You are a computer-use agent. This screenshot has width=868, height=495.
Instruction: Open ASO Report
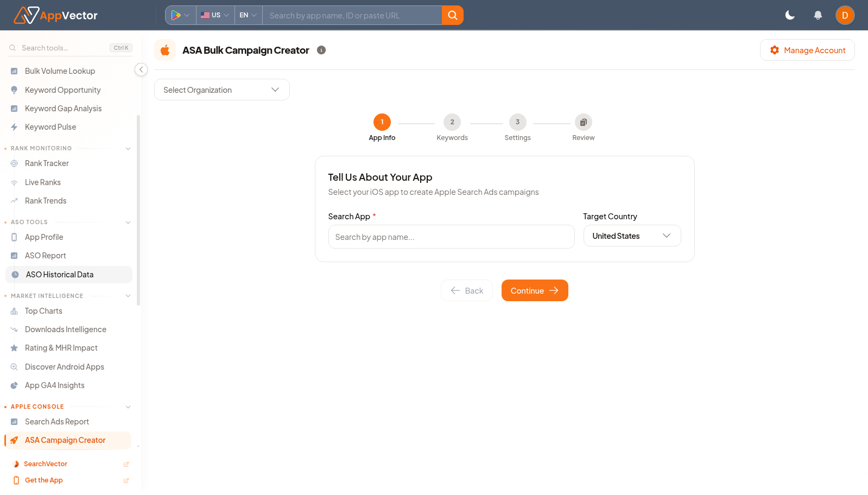[x=46, y=256]
